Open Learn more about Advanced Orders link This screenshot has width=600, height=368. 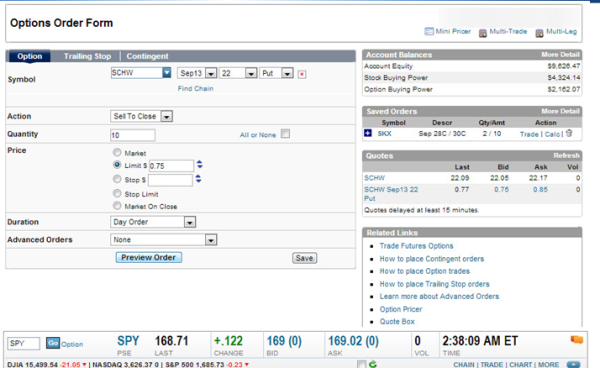tap(439, 296)
